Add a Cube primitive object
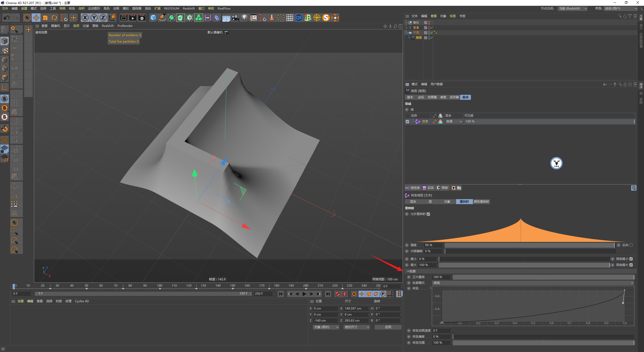Screen dimensions: 644x352 [153, 18]
